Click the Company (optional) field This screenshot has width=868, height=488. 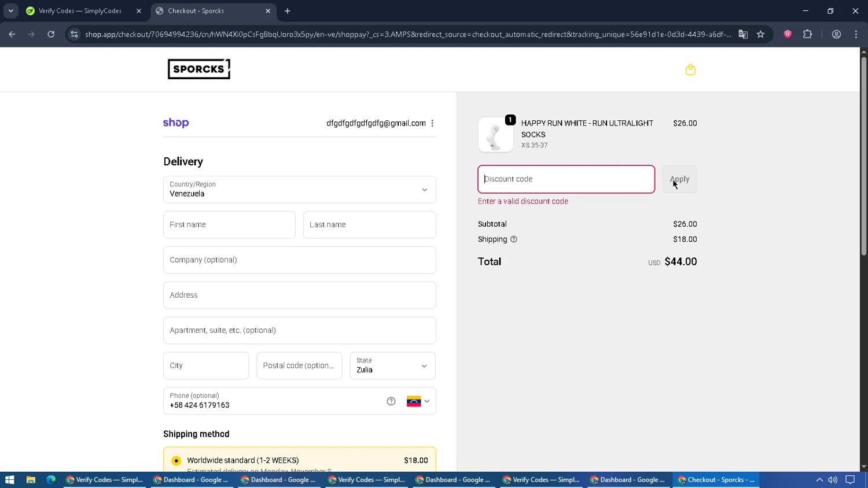tap(300, 260)
